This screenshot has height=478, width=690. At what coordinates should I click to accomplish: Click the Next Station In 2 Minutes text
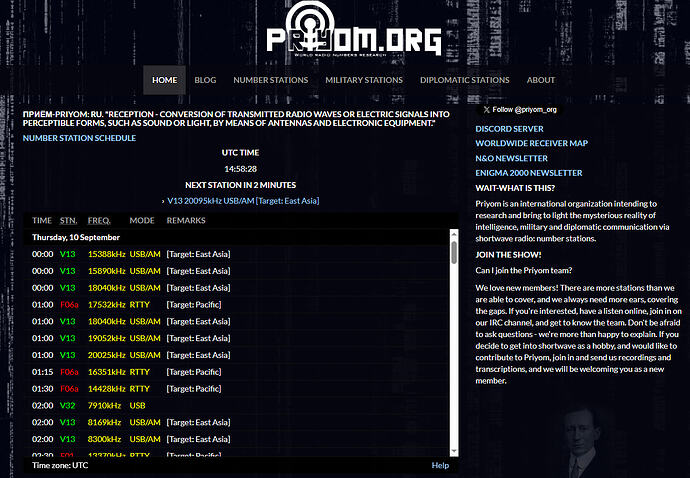pos(240,185)
